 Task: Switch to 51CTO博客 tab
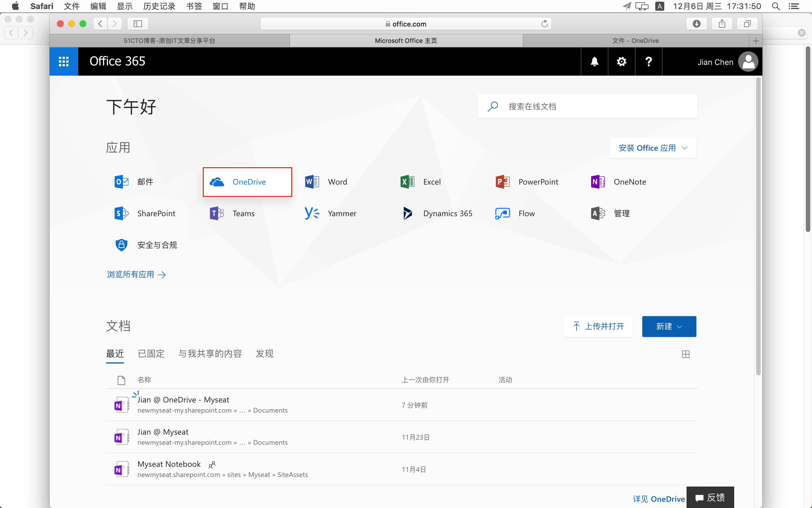[169, 41]
